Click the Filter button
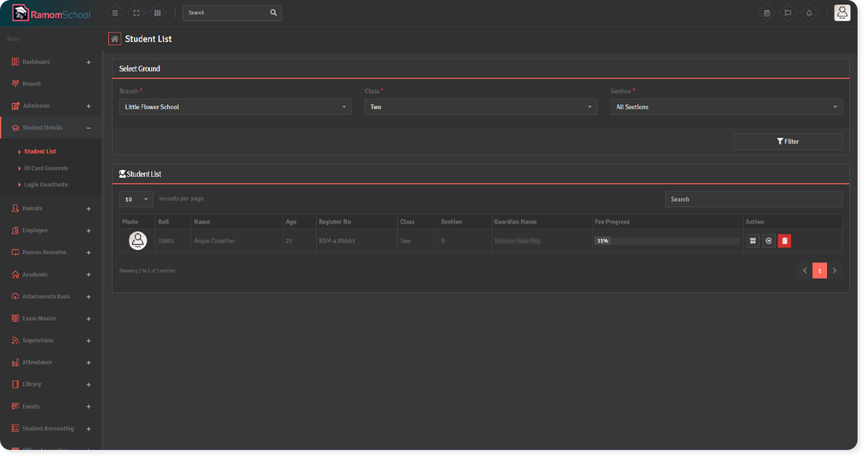Viewport: 868px width, 459px height. 787,142
